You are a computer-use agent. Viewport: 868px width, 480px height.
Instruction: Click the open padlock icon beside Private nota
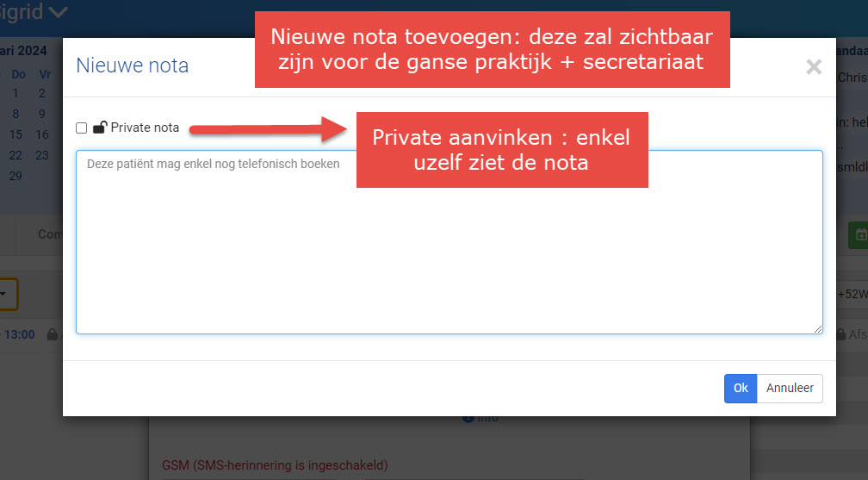click(x=100, y=128)
